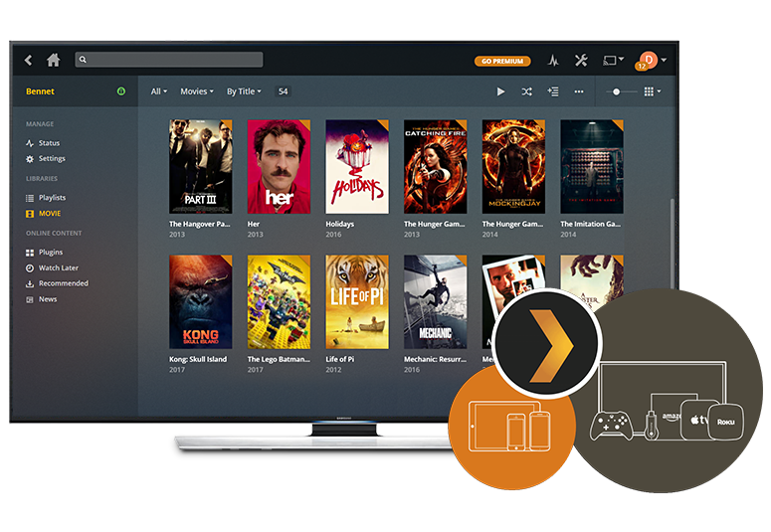Click the Holidays title text

pos(340,224)
